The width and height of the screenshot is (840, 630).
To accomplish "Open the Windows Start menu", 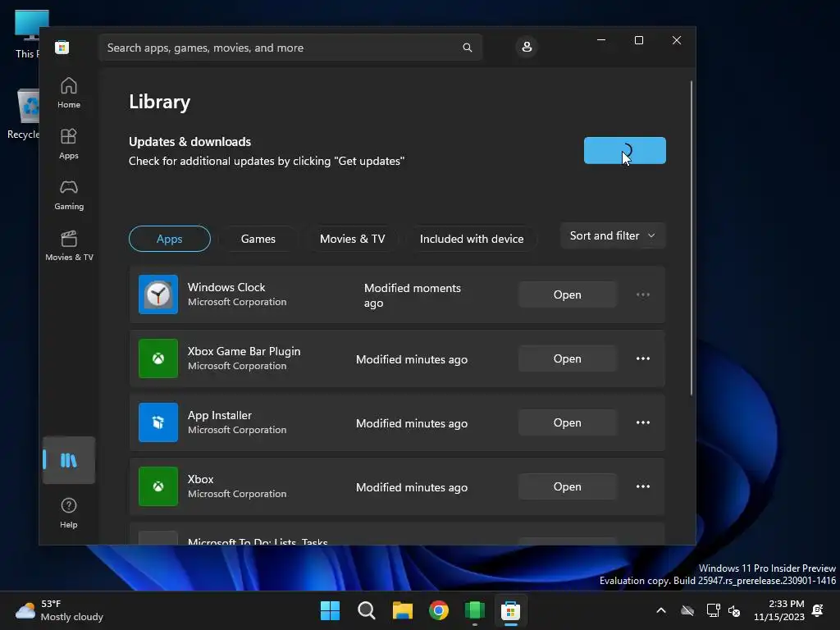I will point(330,610).
